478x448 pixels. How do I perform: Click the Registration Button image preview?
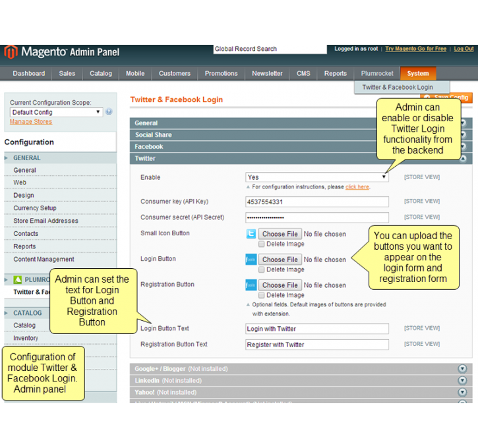click(x=251, y=285)
